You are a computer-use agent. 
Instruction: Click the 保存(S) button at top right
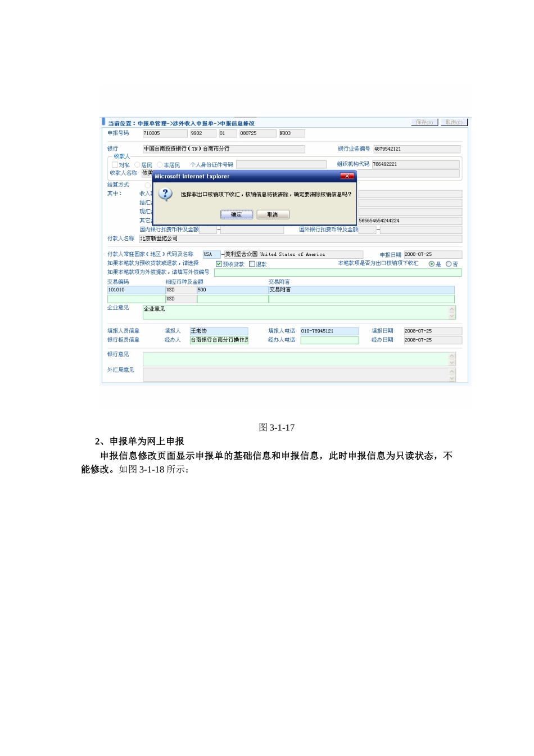click(x=425, y=122)
